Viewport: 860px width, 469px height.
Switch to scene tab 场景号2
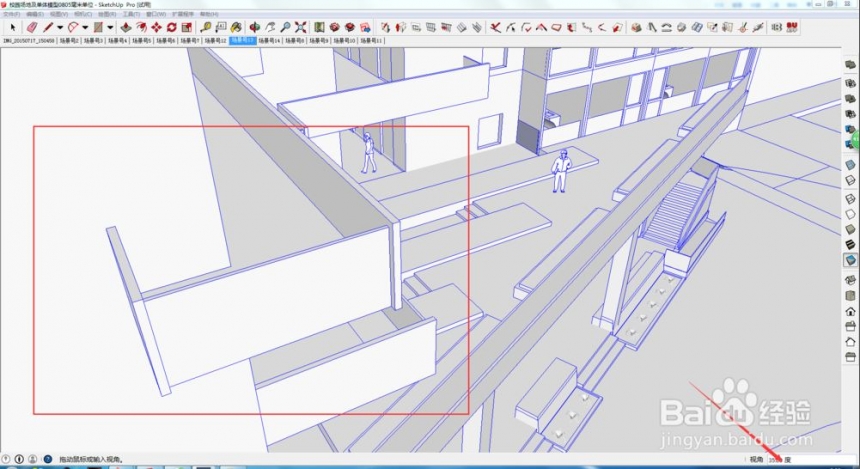point(69,41)
